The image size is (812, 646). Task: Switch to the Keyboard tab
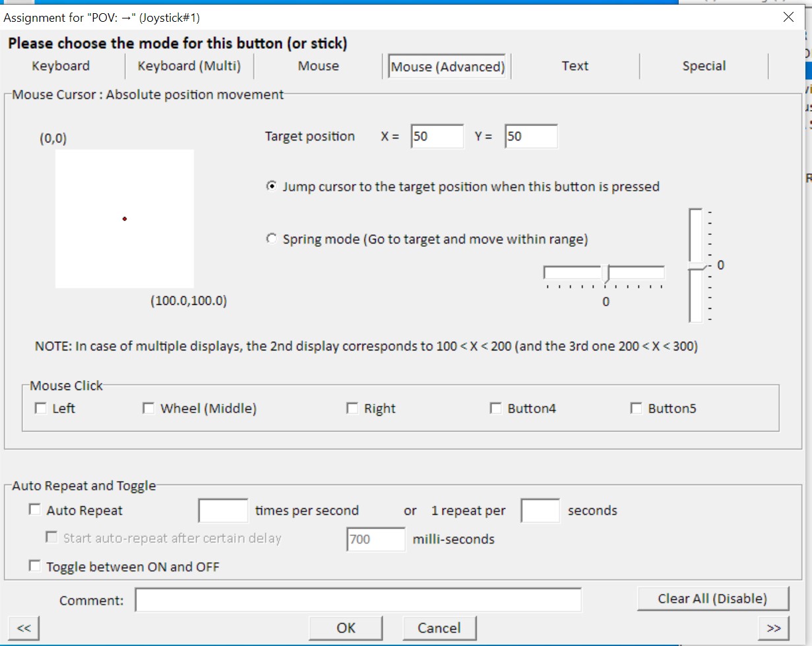click(x=61, y=66)
